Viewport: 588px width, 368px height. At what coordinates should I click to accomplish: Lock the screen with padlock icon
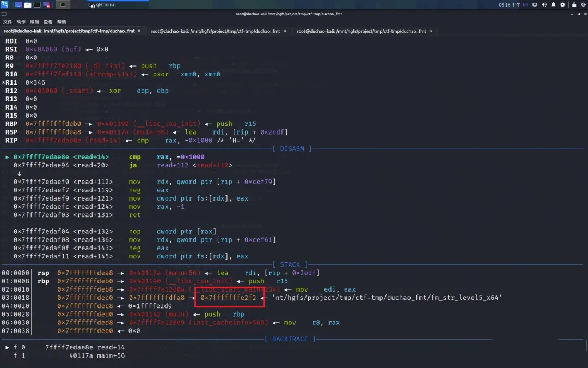[x=574, y=5]
